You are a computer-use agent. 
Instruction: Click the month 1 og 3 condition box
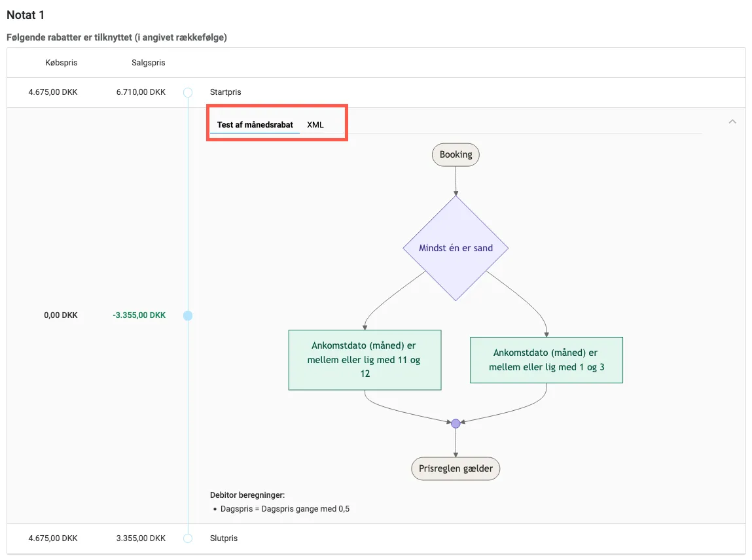pos(546,360)
